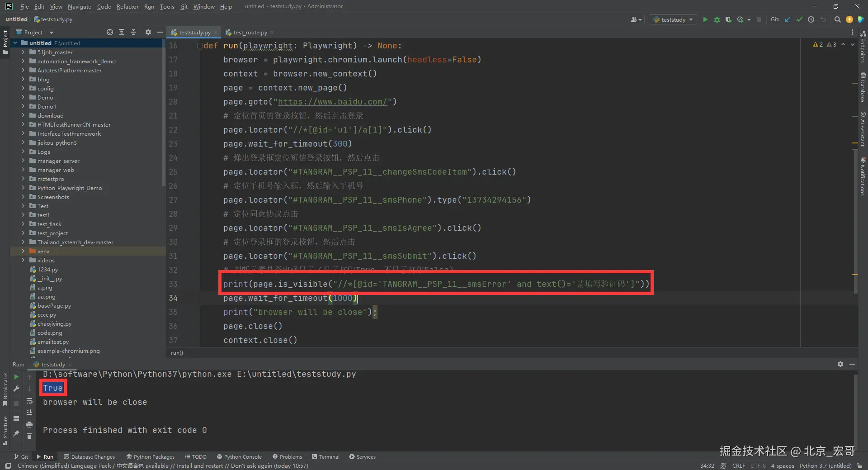Open the teststudy run configuration dropdown
This screenshot has height=470, width=868.
(673, 19)
